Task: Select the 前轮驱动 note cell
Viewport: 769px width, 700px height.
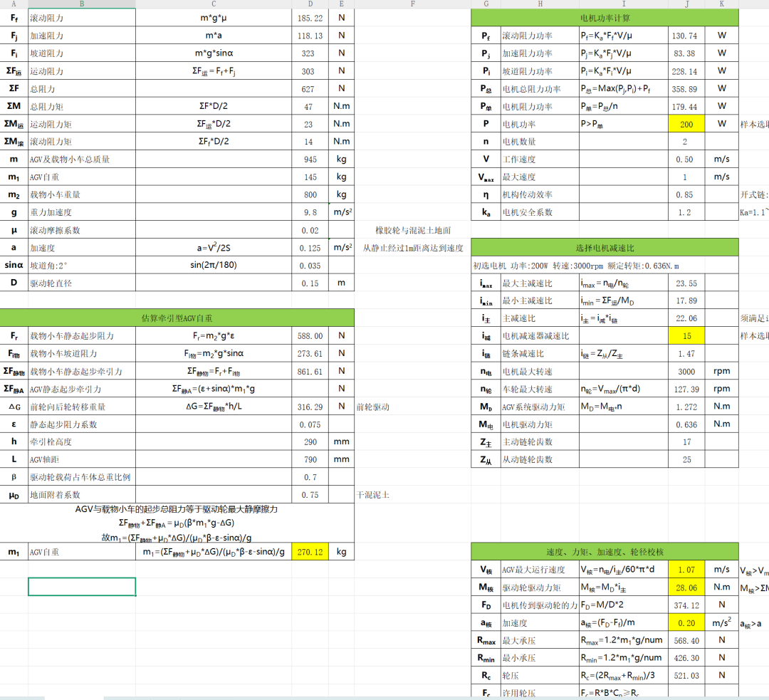Action: 372,407
